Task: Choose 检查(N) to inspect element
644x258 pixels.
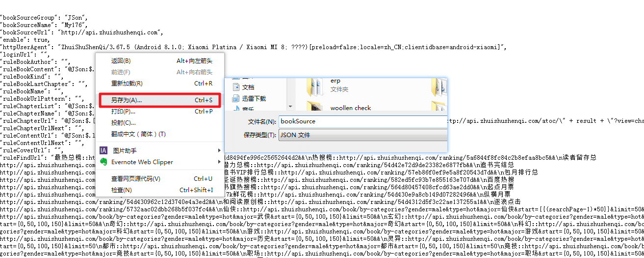Action: 121,190
